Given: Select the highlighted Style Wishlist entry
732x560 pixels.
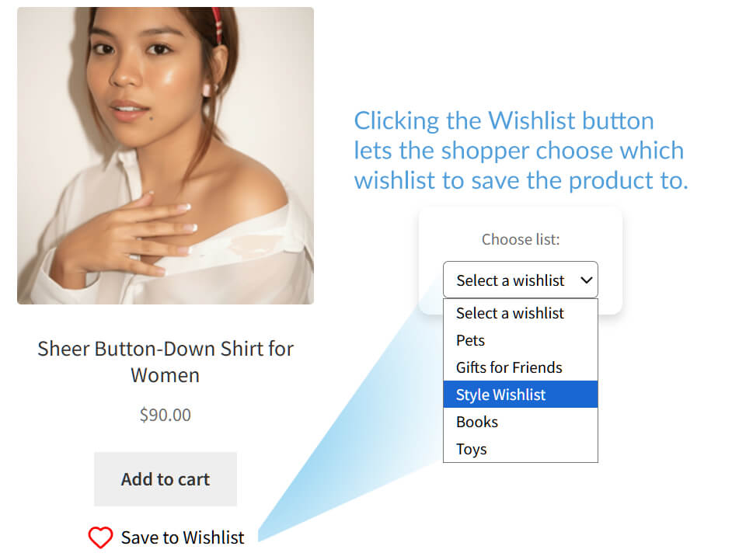Looking at the screenshot, I should click(500, 395).
